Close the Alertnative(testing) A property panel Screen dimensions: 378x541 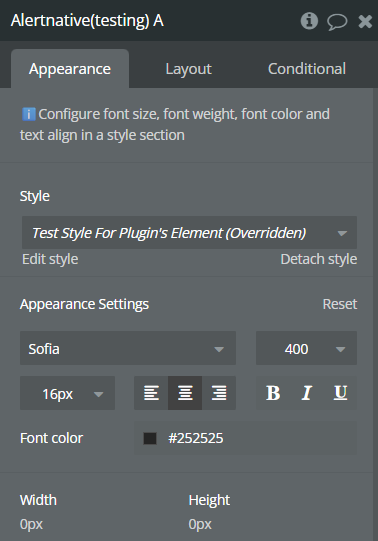click(365, 21)
